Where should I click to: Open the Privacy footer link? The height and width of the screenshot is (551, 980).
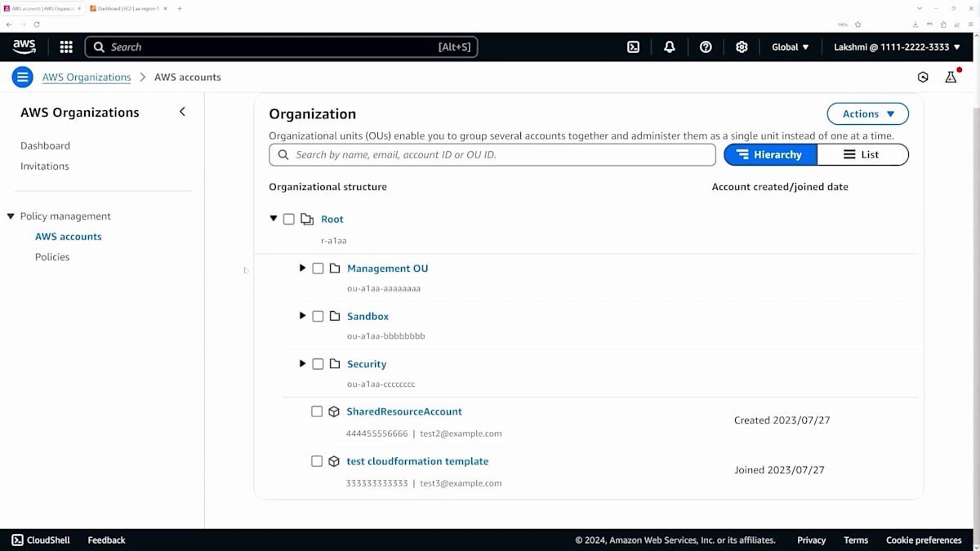811,540
